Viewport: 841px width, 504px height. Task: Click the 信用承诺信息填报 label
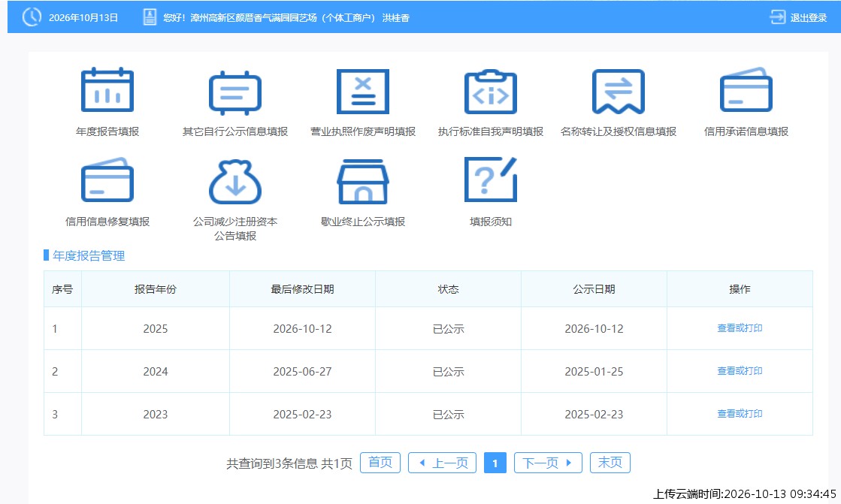point(746,131)
